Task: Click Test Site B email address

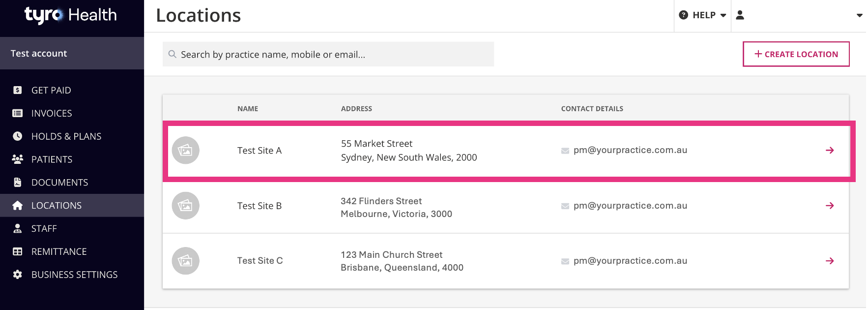Action: point(631,206)
